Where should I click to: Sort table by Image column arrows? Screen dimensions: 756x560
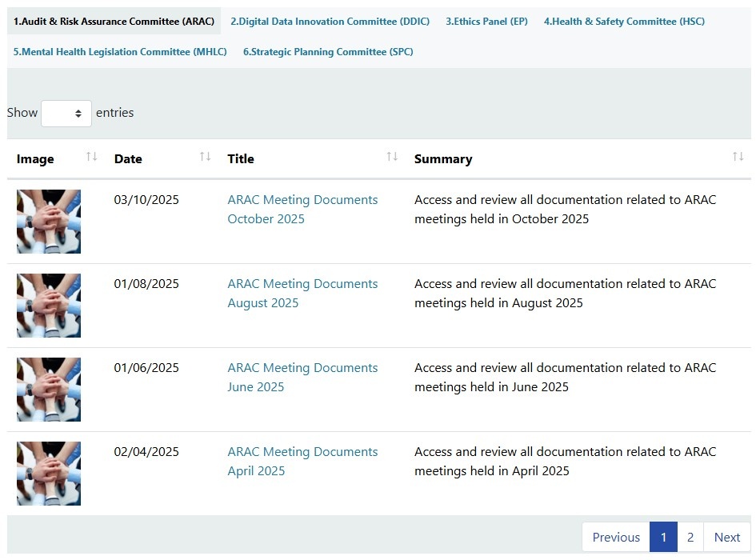coord(92,157)
